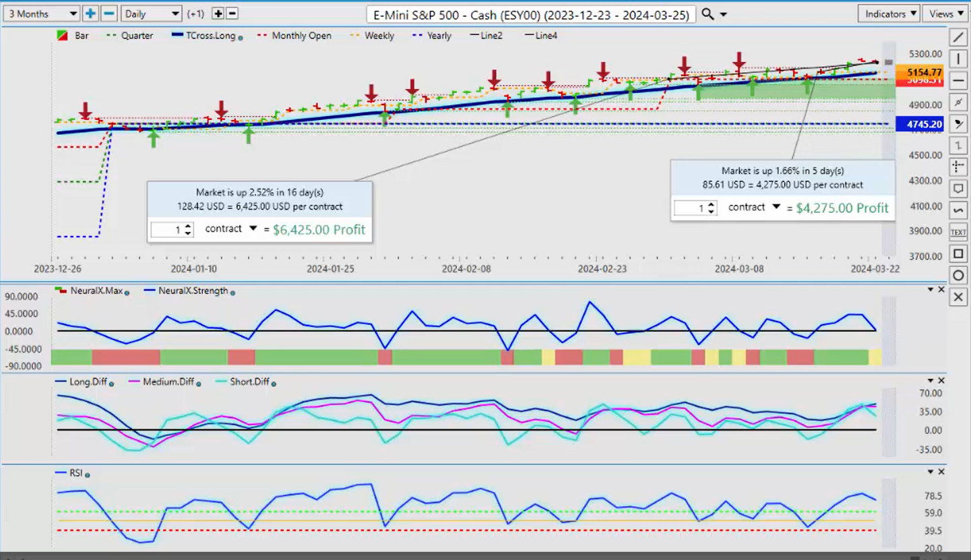971x560 pixels.
Task: Click the Short.Diff legend label
Action: [x=249, y=382]
